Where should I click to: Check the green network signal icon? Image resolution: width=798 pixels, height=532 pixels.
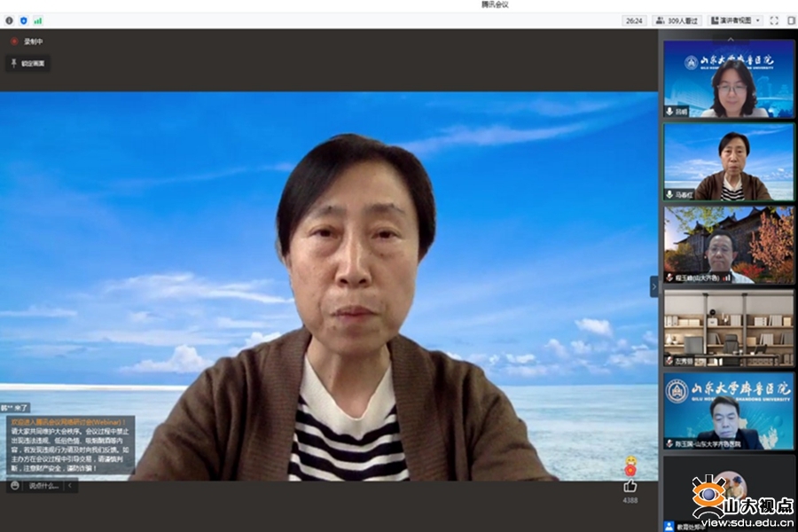pyautogui.click(x=37, y=20)
